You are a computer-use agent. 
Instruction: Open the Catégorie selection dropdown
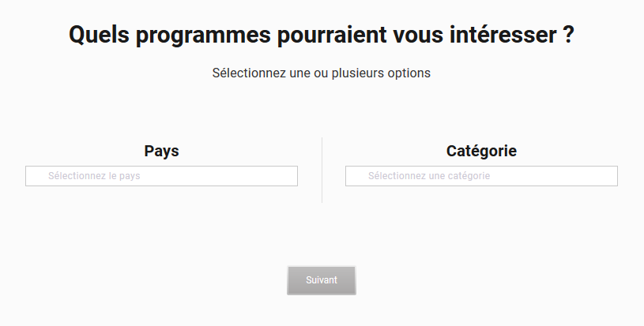[x=481, y=176]
